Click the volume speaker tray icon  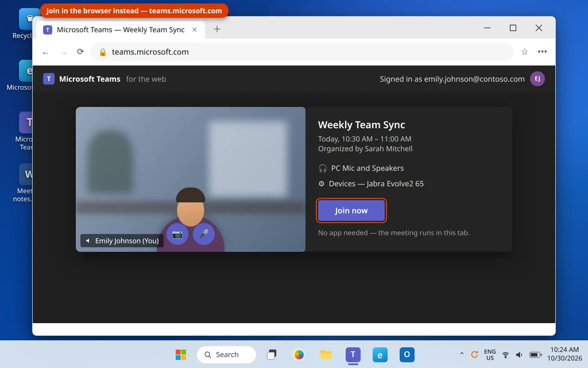point(519,354)
